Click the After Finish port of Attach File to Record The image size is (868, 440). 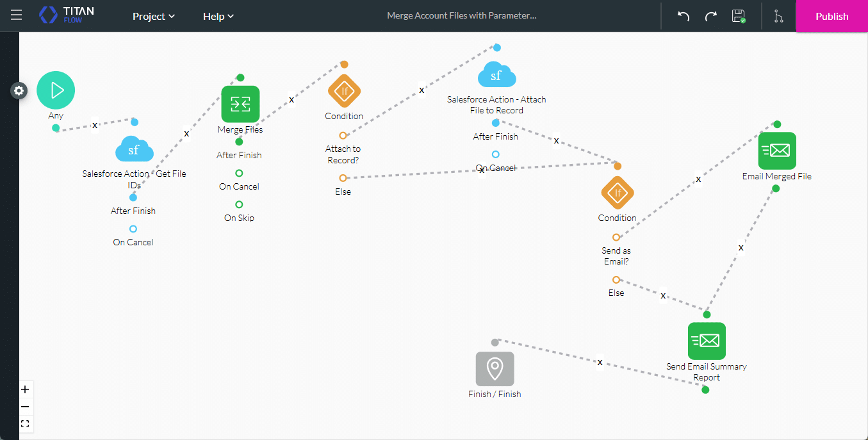[495, 122]
